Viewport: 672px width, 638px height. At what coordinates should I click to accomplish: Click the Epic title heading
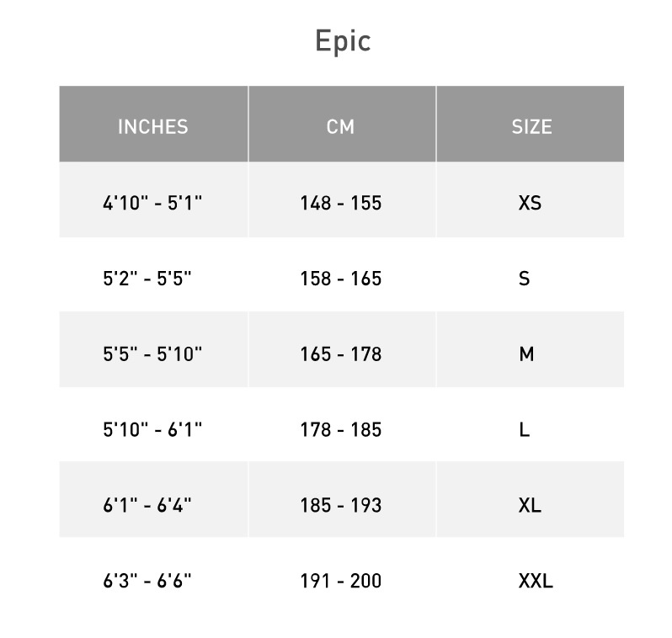pos(342,41)
